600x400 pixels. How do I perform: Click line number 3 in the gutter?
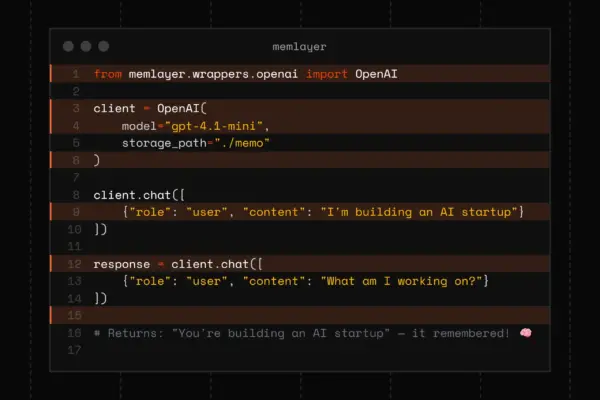coord(75,108)
